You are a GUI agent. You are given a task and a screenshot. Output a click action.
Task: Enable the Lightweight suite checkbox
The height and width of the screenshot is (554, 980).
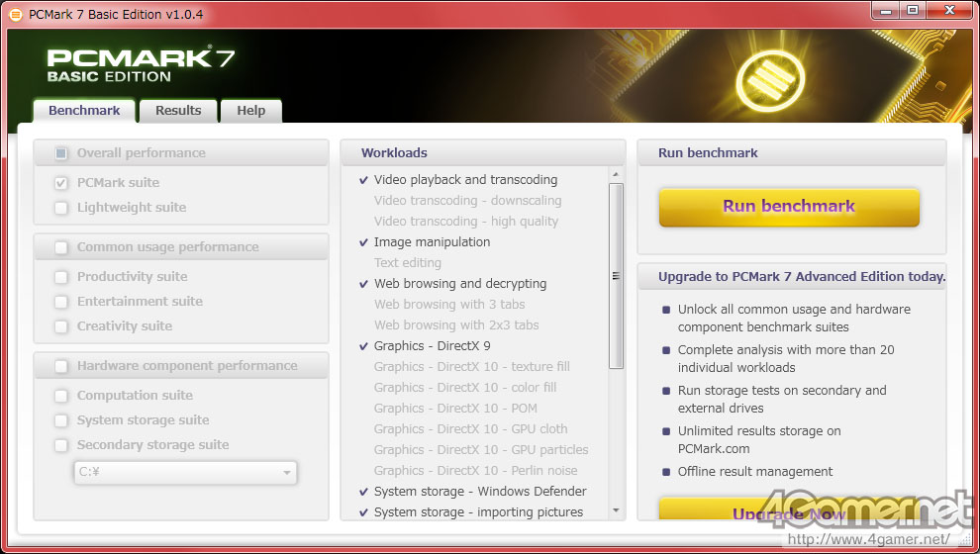pyautogui.click(x=61, y=208)
